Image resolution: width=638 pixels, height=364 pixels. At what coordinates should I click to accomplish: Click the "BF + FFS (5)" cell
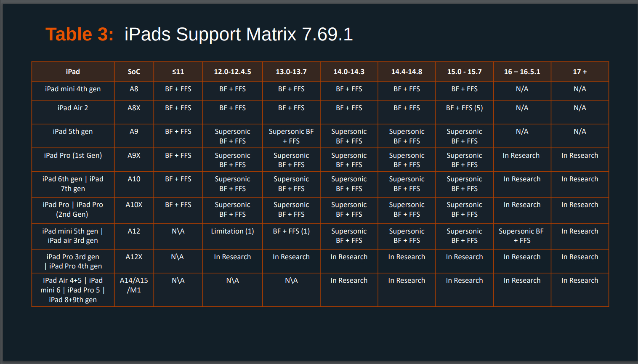point(464,108)
